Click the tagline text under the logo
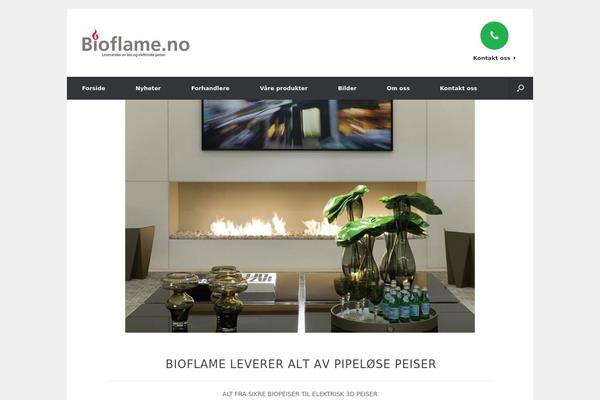The width and height of the screenshot is (600, 400). tap(134, 55)
